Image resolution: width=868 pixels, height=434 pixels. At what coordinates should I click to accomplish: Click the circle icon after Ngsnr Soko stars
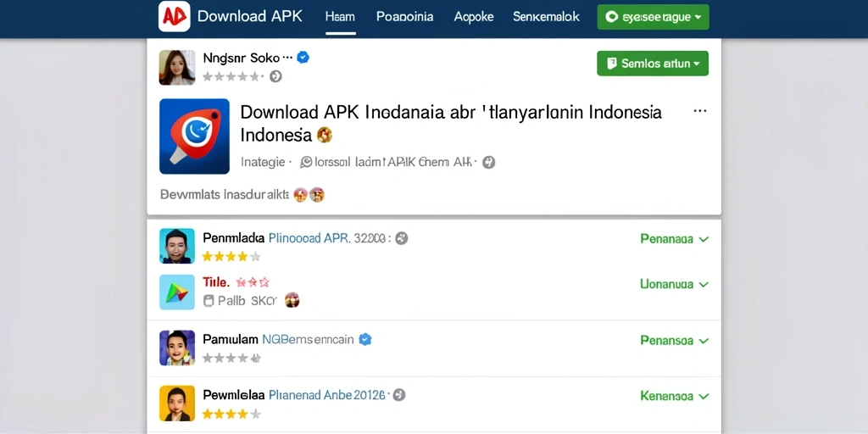click(x=275, y=76)
